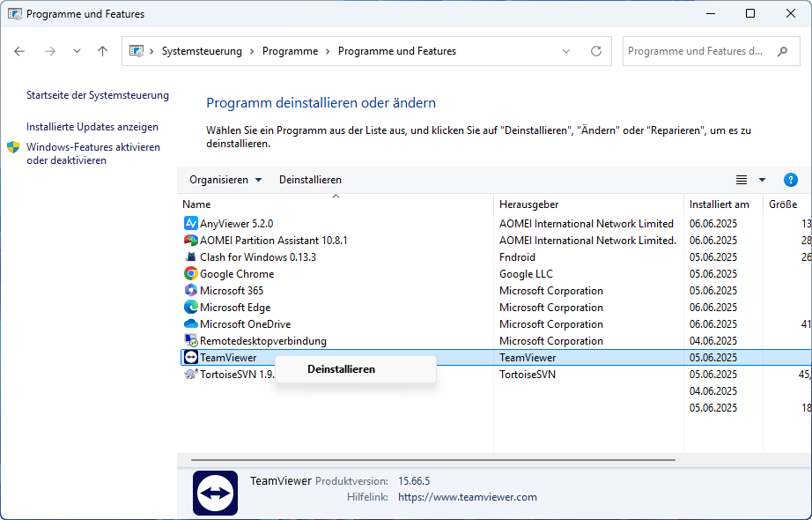
Task: Expand the view options dropdown arrow
Action: coord(762,180)
